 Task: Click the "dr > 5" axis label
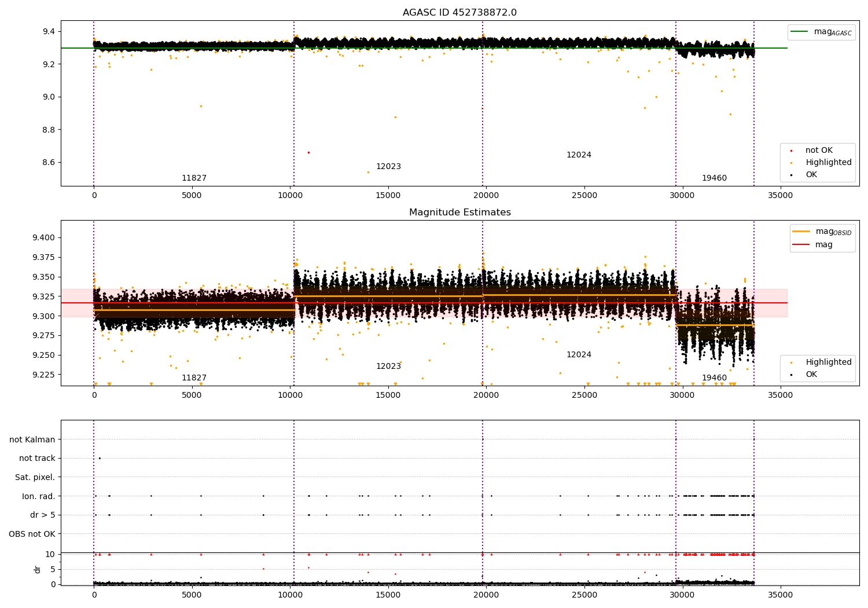43,515
